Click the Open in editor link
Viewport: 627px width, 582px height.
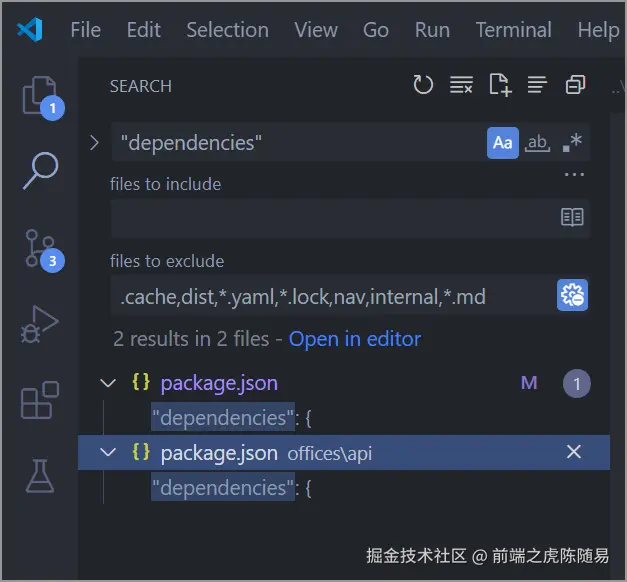355,339
